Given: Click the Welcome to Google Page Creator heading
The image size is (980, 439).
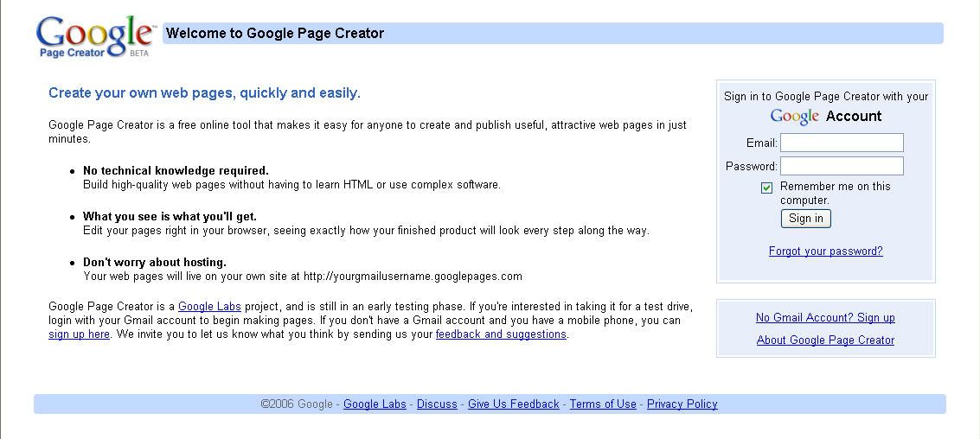Looking at the screenshot, I should point(275,33).
